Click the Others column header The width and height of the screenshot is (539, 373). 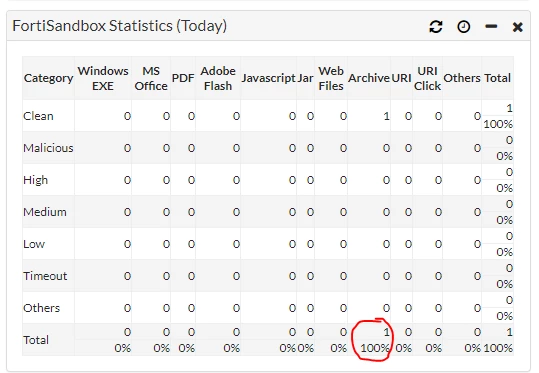(x=462, y=78)
